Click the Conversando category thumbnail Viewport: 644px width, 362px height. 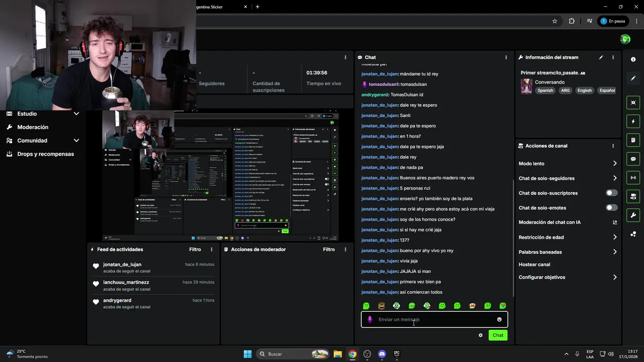click(526, 86)
